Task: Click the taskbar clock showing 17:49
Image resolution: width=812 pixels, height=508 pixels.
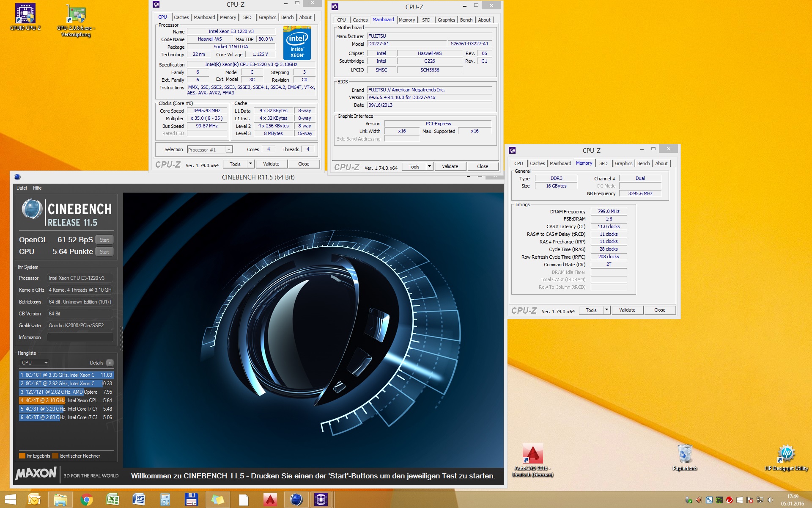Action: [793, 500]
